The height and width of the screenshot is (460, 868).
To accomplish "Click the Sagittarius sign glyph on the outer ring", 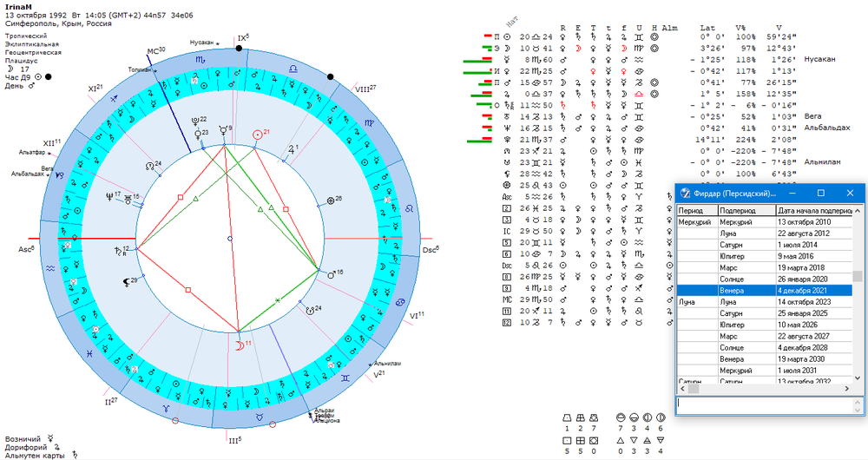I will 114,99.
